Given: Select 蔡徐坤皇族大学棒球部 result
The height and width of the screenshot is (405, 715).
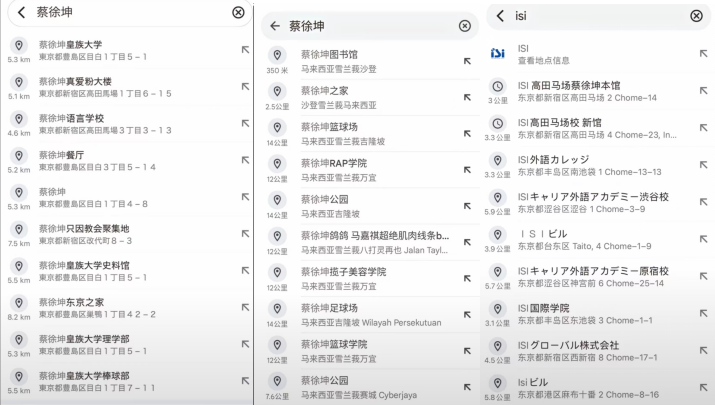Looking at the screenshot, I should tap(127, 382).
